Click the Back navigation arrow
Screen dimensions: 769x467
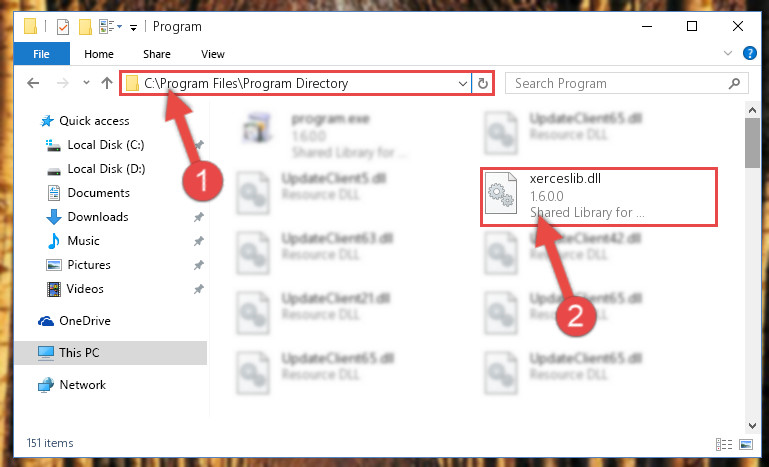click(33, 83)
